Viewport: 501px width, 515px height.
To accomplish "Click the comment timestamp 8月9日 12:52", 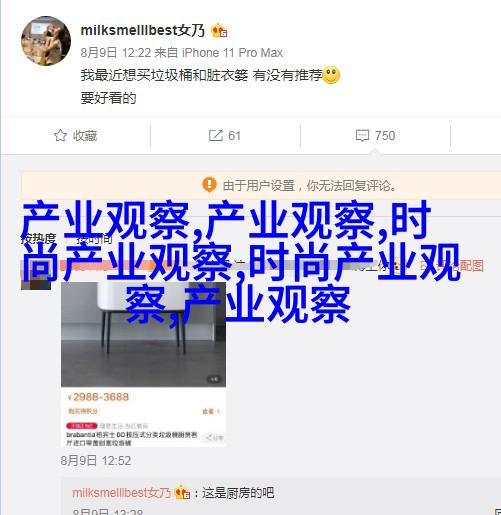I will 96,461.
